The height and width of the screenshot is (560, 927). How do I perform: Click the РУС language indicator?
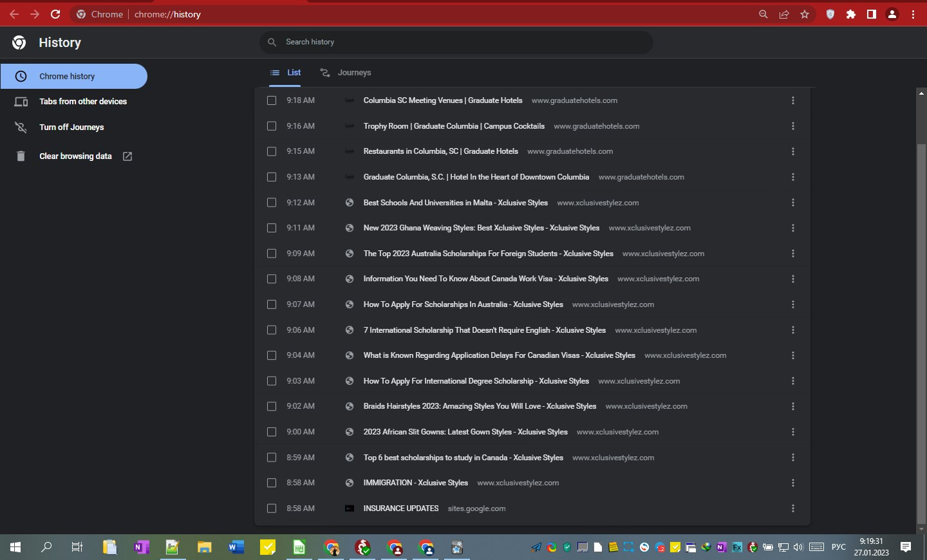pos(839,547)
